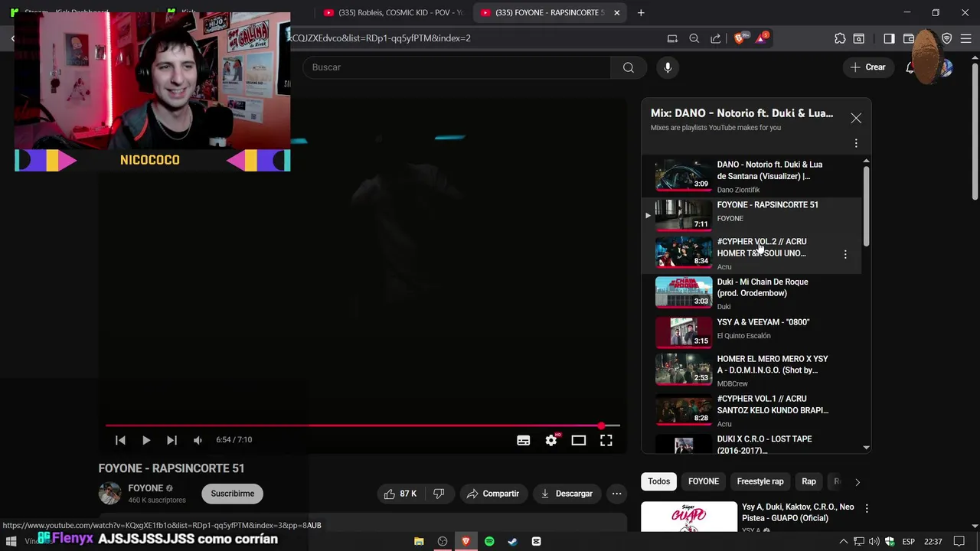This screenshot has width=980, height=551.
Task: Show hidden system tray icons
Action: coord(844,541)
